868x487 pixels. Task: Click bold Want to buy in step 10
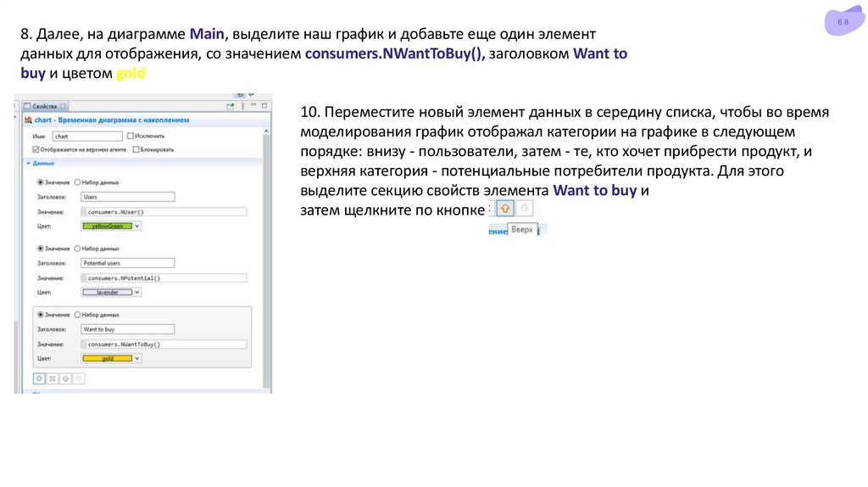click(x=595, y=191)
